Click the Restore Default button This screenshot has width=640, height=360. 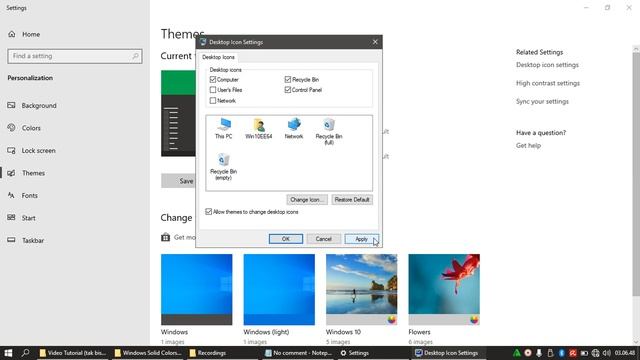[x=352, y=200]
